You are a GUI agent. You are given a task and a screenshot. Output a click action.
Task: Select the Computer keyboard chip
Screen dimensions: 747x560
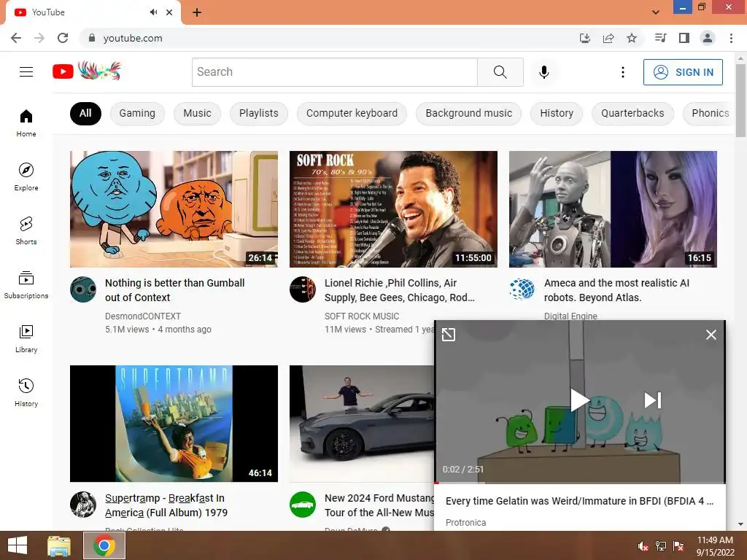click(352, 113)
